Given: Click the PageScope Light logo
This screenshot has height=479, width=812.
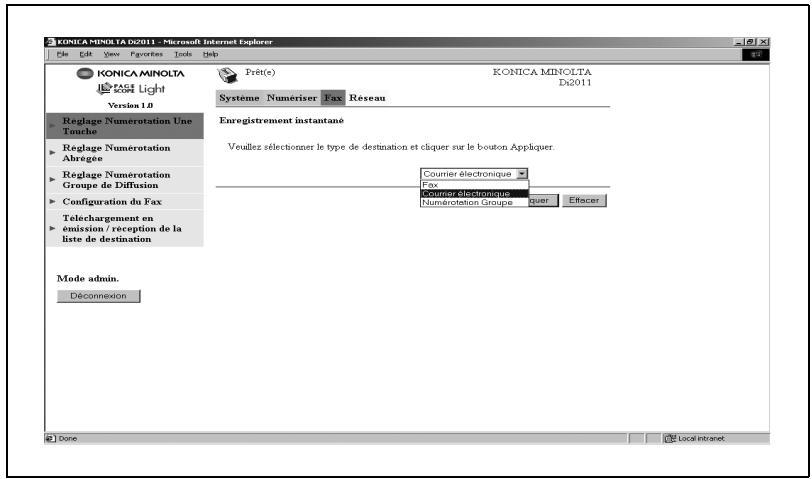Looking at the screenshot, I should pos(130,89).
